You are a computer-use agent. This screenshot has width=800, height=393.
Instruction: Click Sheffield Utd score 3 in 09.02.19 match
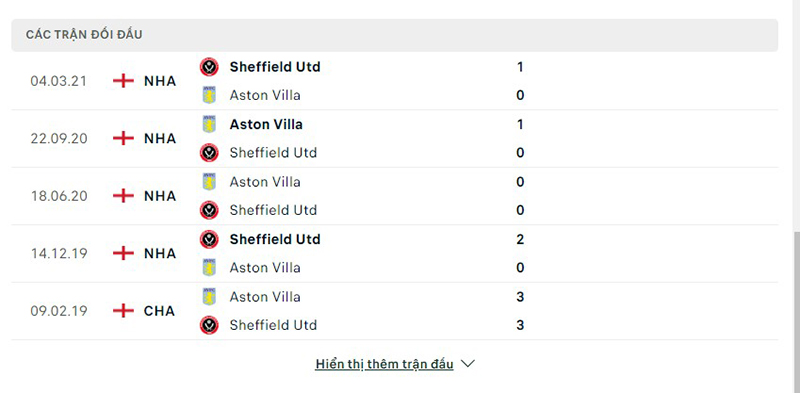click(x=520, y=325)
